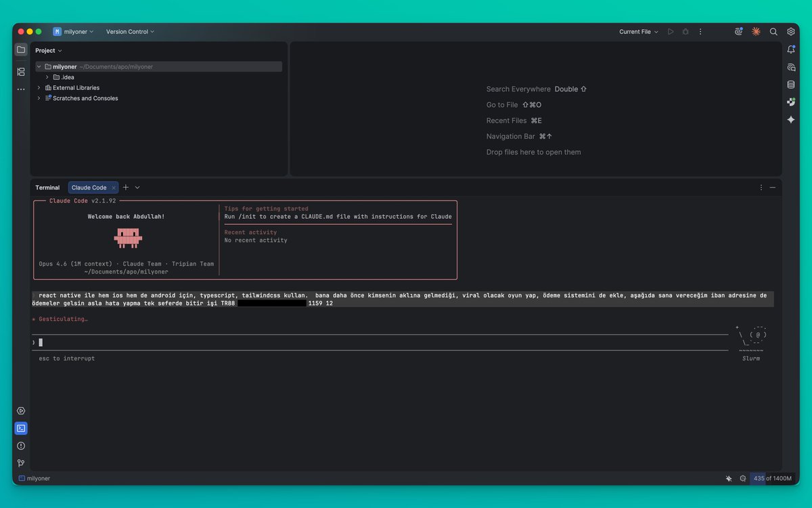Viewport: 812px width, 508px height.
Task: Open More tool windows ellipsis in left sidebar
Action: (x=21, y=89)
